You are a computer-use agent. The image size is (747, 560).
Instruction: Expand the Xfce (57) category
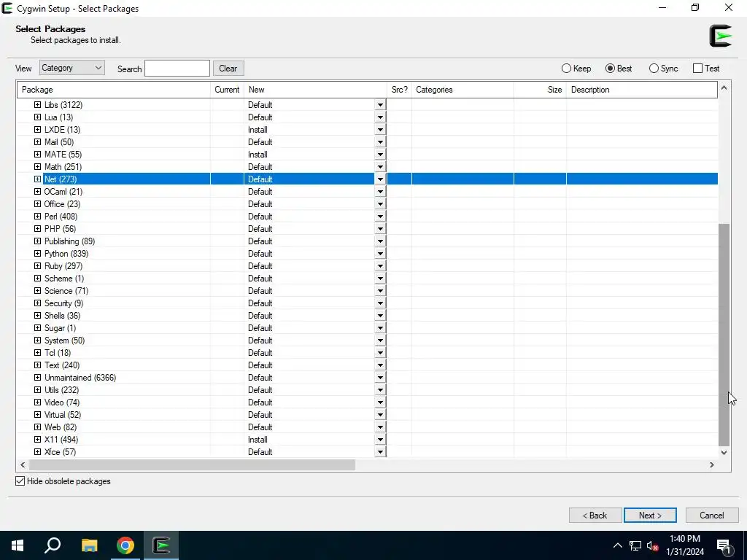tap(38, 452)
